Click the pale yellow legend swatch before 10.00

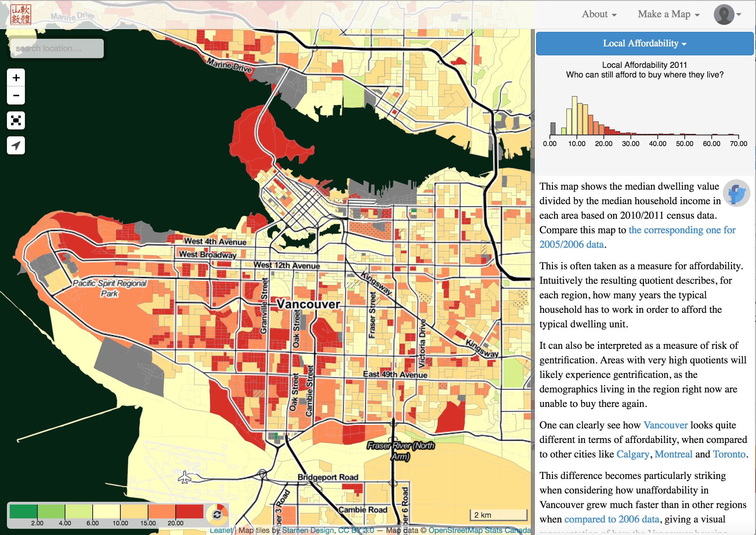[106, 511]
